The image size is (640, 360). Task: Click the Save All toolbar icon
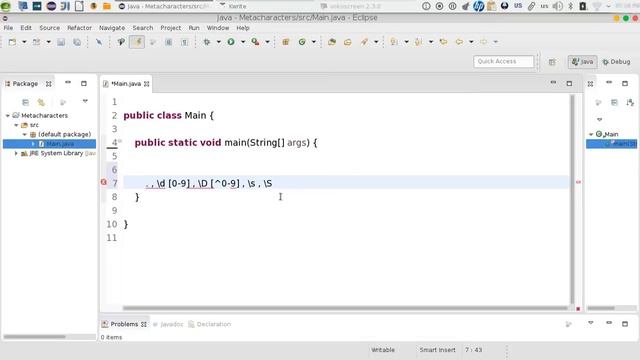tap(77, 42)
